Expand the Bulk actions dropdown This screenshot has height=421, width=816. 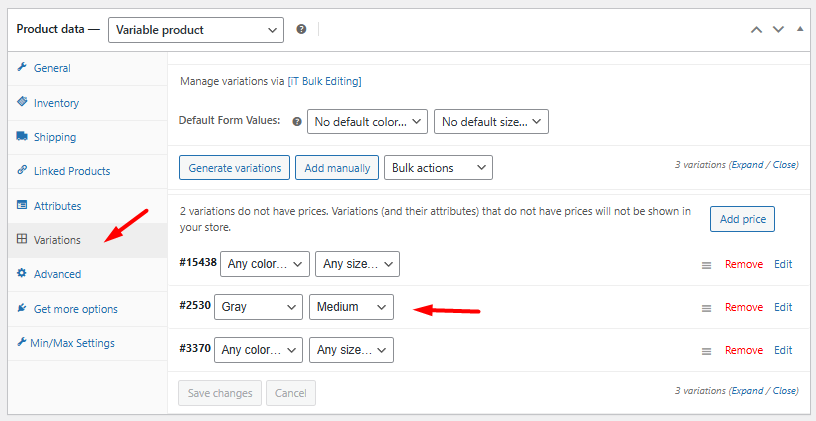coord(438,168)
